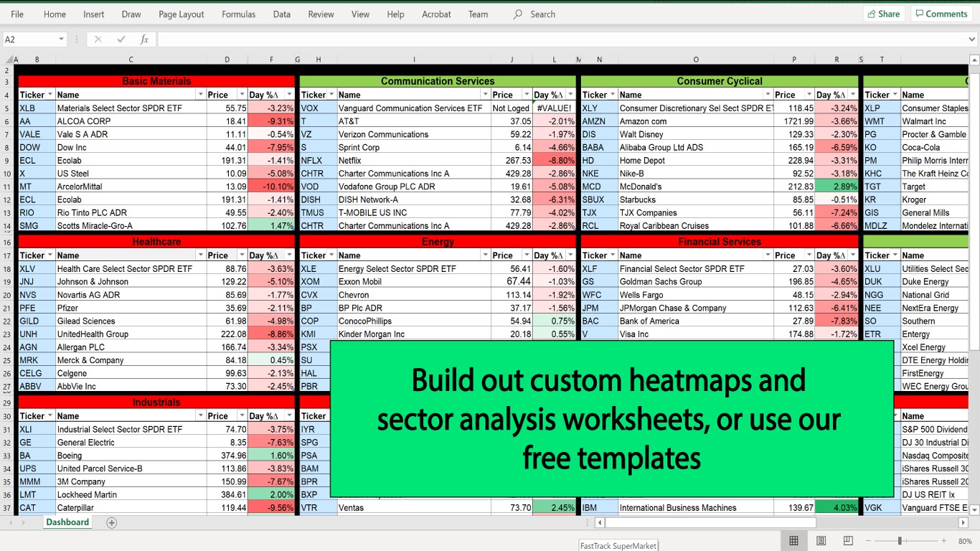Click the AMZN ticker cell

(599, 121)
